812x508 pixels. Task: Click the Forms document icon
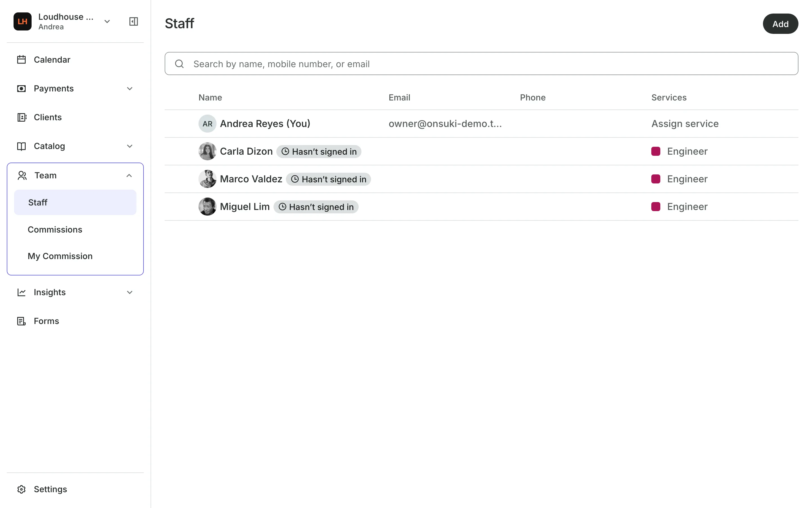[21, 321]
